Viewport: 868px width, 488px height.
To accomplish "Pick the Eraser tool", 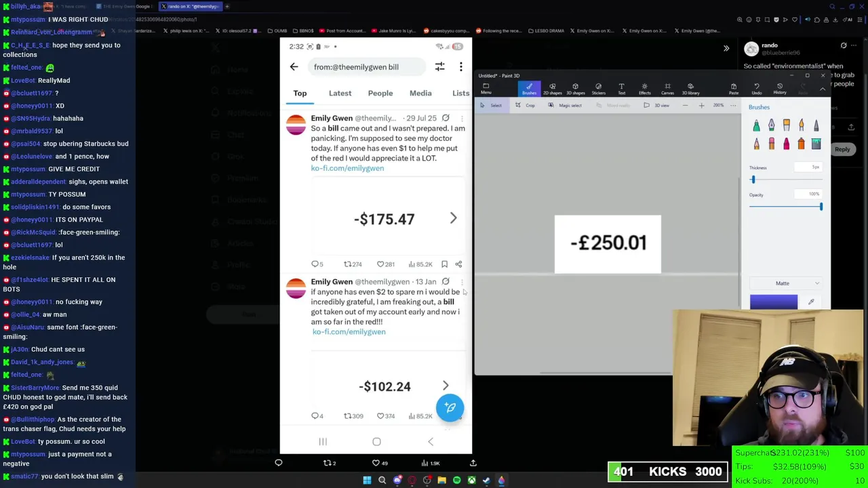I will click(771, 143).
